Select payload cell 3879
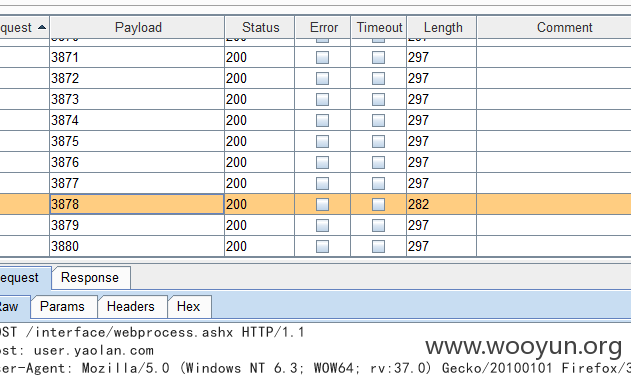631x375 pixels. pos(137,225)
